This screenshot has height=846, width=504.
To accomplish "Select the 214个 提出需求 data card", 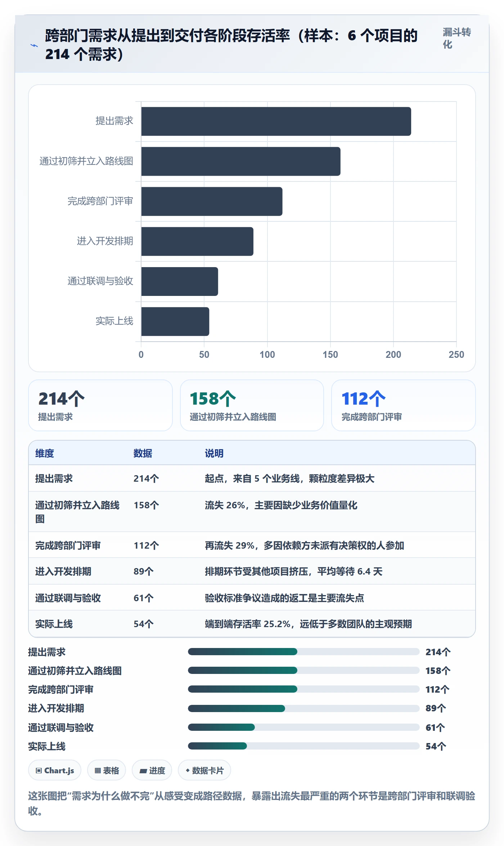I will pos(100,405).
